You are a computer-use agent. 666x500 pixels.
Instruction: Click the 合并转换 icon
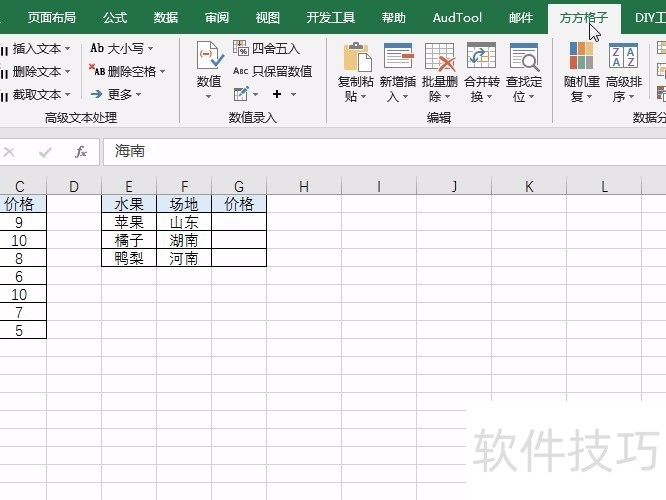481,56
